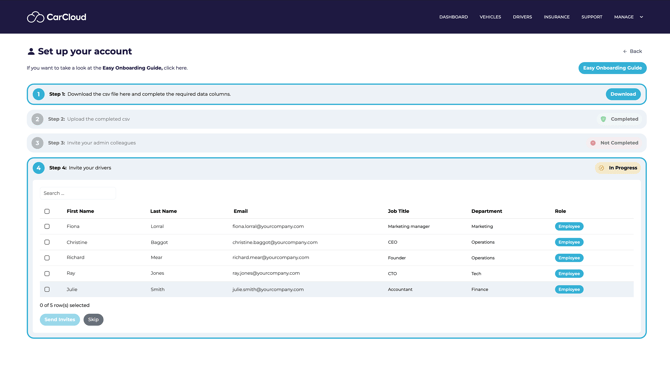Click the '0 of 5 row(s) selected' text

[x=65, y=305]
